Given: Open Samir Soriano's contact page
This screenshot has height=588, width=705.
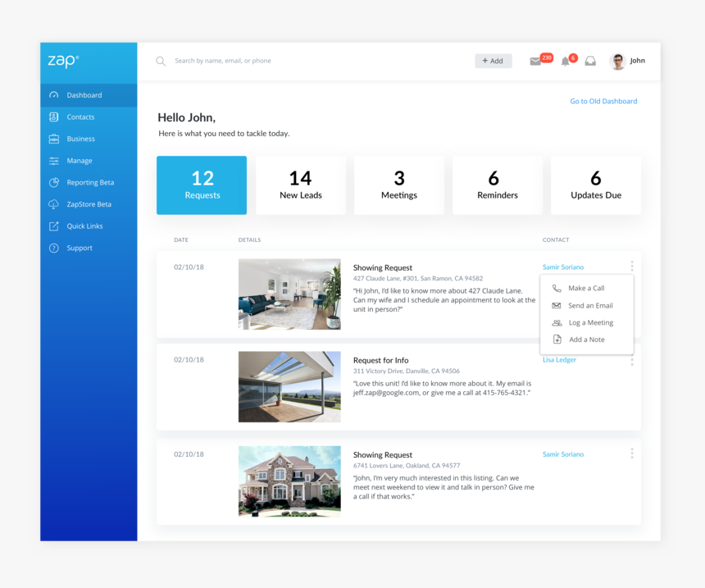Looking at the screenshot, I should pos(562,267).
